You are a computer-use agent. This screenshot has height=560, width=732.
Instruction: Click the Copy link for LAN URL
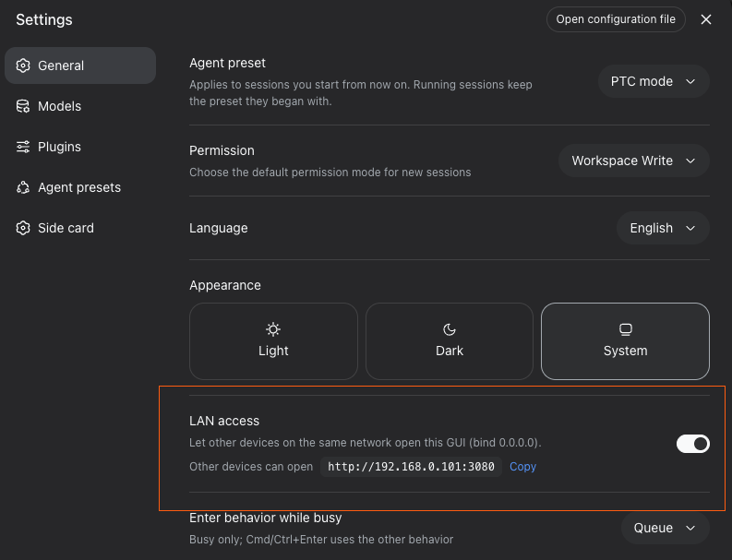522,467
